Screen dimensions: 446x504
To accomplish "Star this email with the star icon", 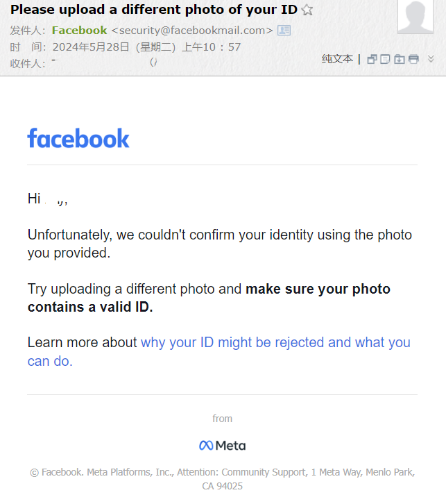I will coord(307,10).
